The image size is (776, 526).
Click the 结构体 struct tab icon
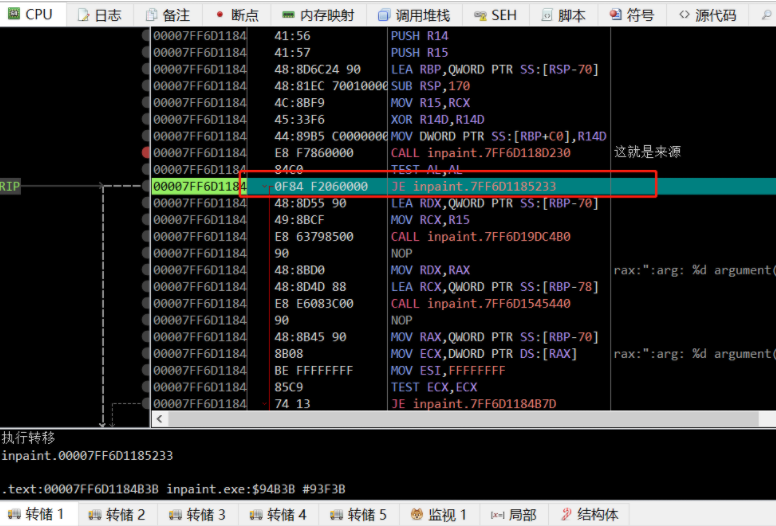[566, 515]
